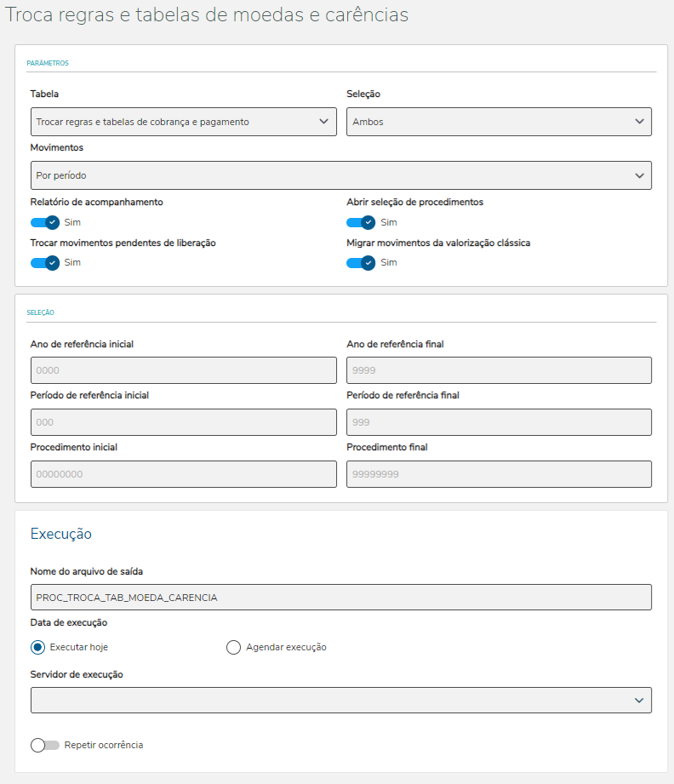674x784 pixels.
Task: Click the Ano de referência inicial field
Action: (x=183, y=370)
